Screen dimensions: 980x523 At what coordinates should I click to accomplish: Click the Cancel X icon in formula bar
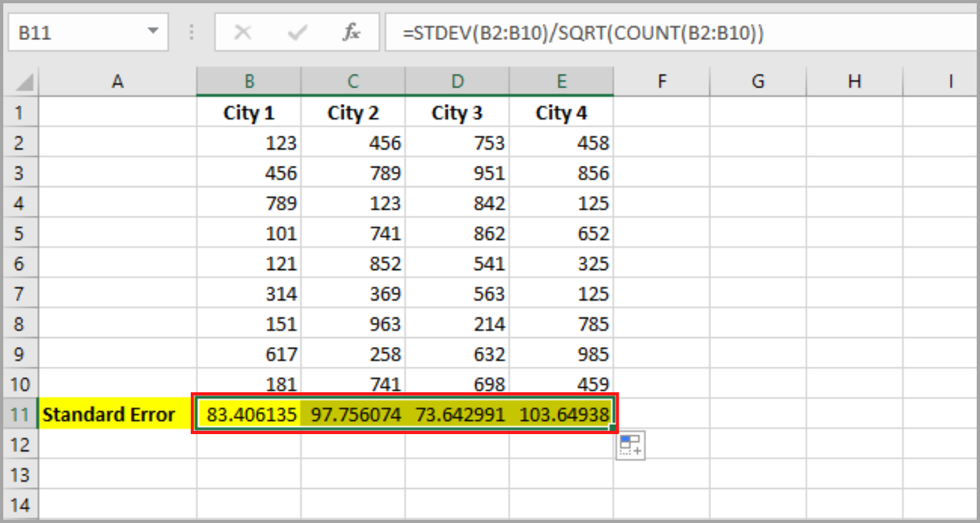242,33
